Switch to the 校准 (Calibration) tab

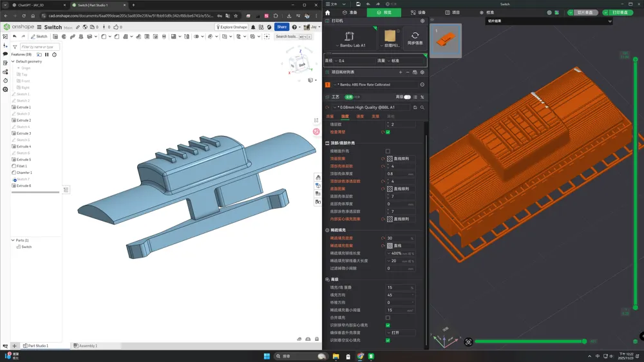point(487,13)
